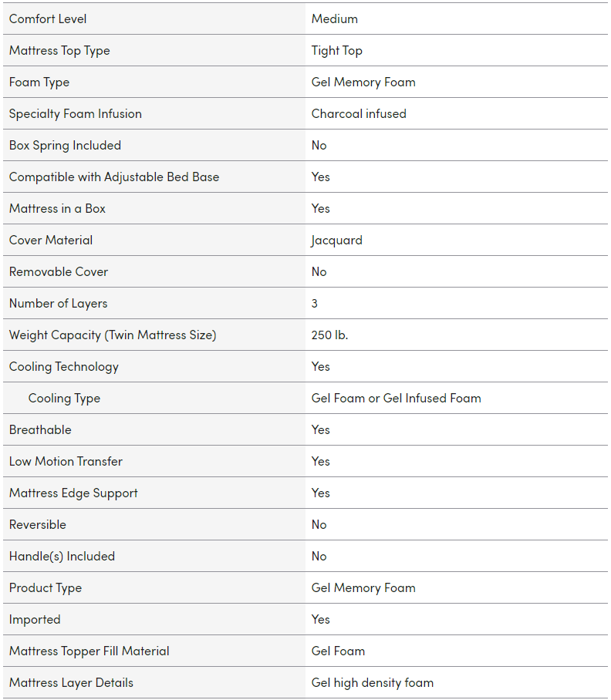Click the Removable Cover label
This screenshot has width=611, height=700.
tap(59, 271)
